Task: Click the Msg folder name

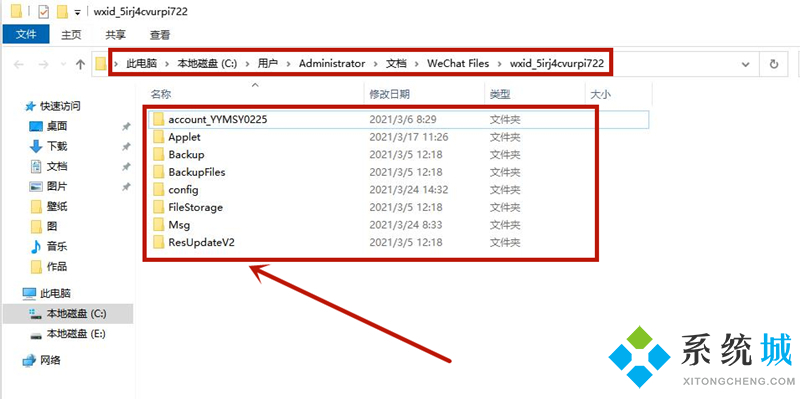Action: pyautogui.click(x=179, y=225)
